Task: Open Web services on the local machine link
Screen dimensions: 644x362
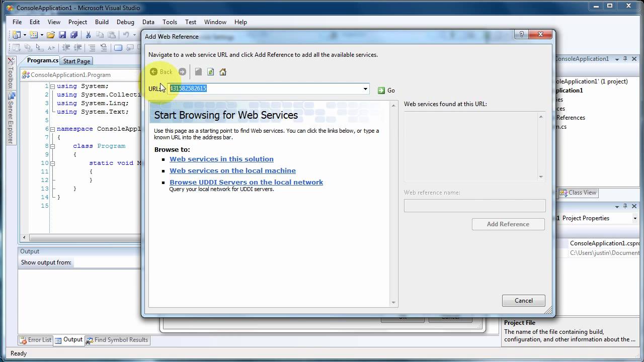Action: [x=232, y=170]
